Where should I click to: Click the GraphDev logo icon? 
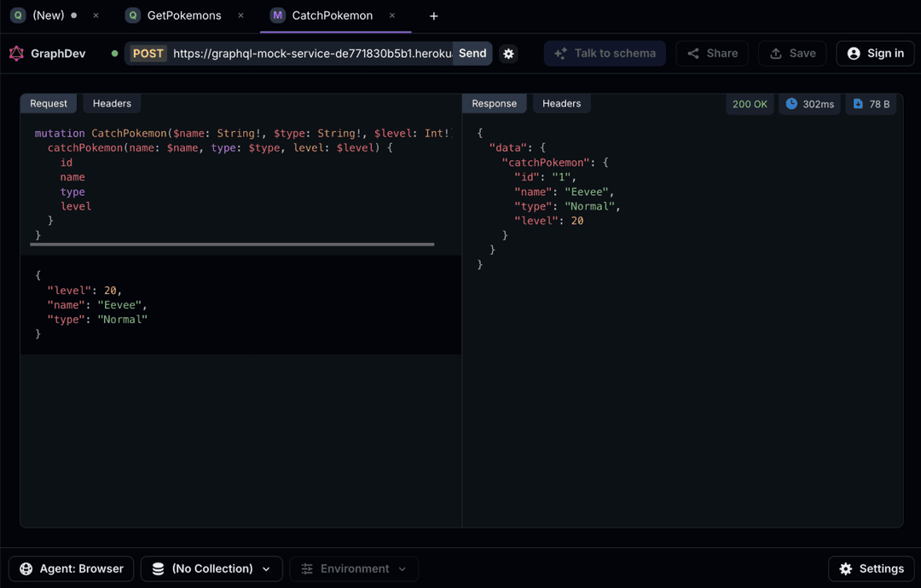16,54
